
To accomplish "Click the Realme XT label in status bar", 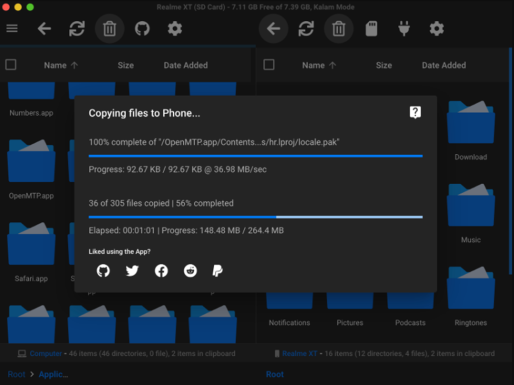I will click(300, 353).
